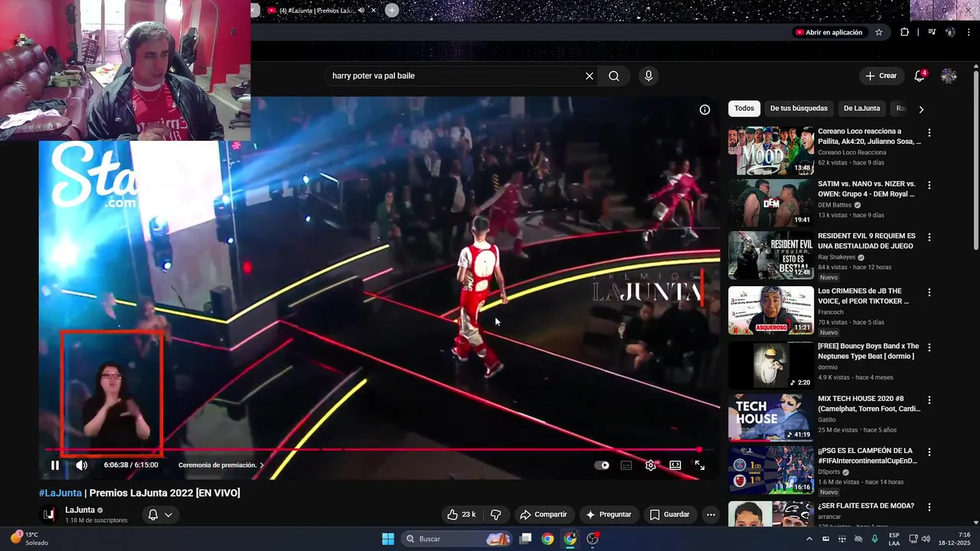Select the 'De tus búsquedas' chip
980x551 pixels.
click(799, 109)
